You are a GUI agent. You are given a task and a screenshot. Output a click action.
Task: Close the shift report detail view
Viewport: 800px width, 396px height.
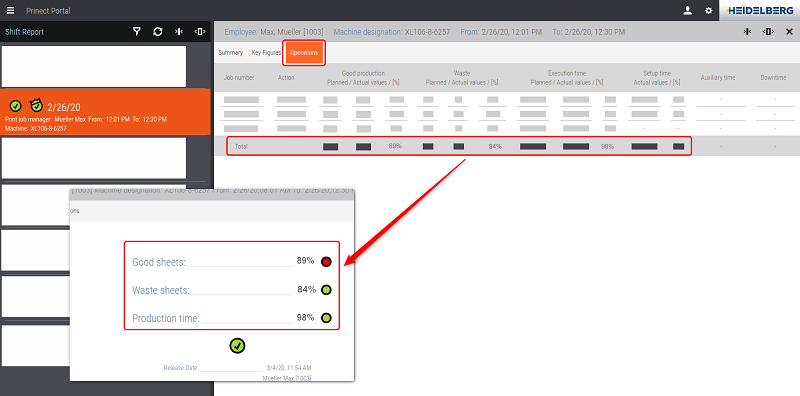[789, 32]
